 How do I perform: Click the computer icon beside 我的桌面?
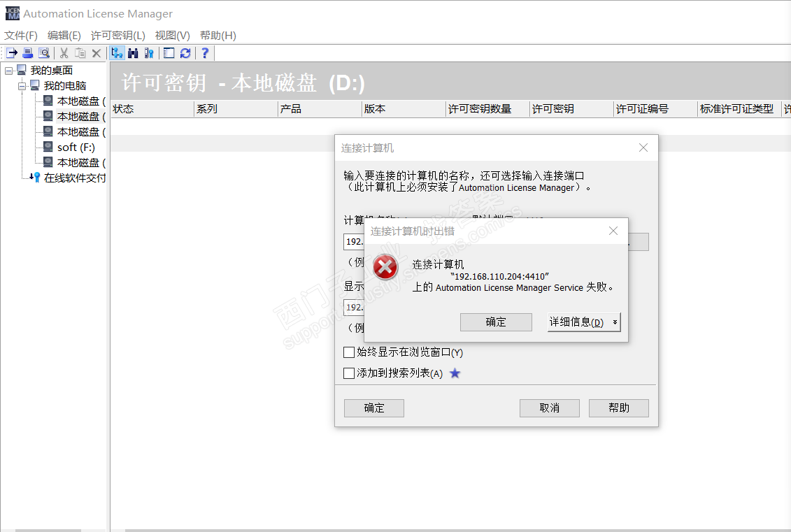(x=22, y=70)
